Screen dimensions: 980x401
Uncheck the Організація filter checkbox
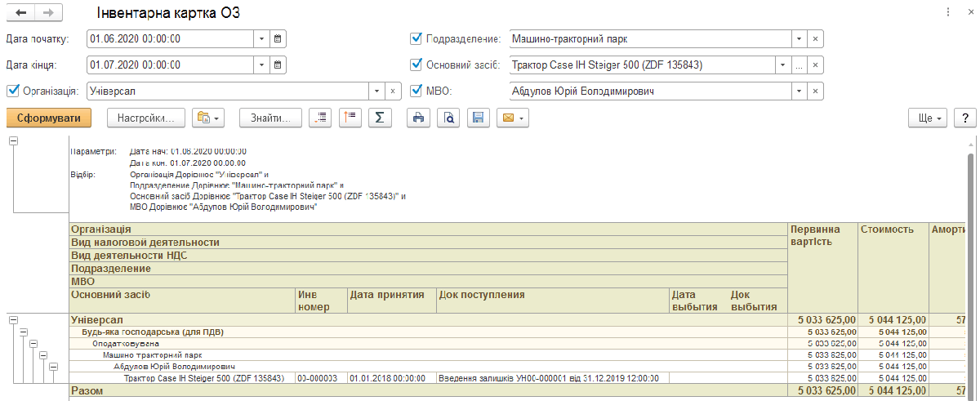pos(12,91)
